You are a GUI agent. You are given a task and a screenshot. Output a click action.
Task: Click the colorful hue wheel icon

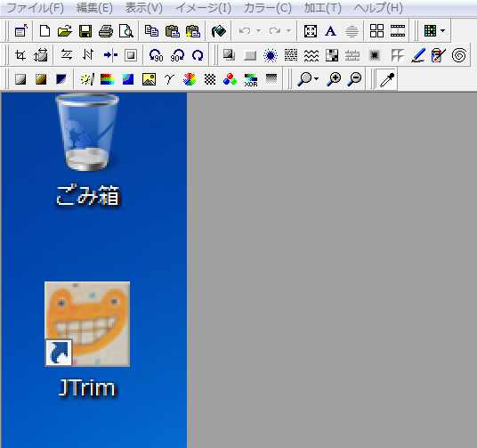(x=190, y=79)
